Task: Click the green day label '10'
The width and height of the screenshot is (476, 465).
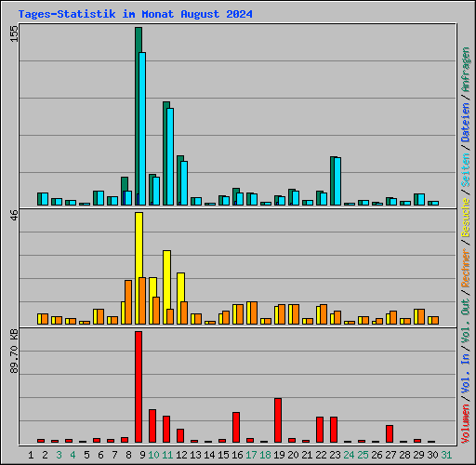Action: [153, 455]
